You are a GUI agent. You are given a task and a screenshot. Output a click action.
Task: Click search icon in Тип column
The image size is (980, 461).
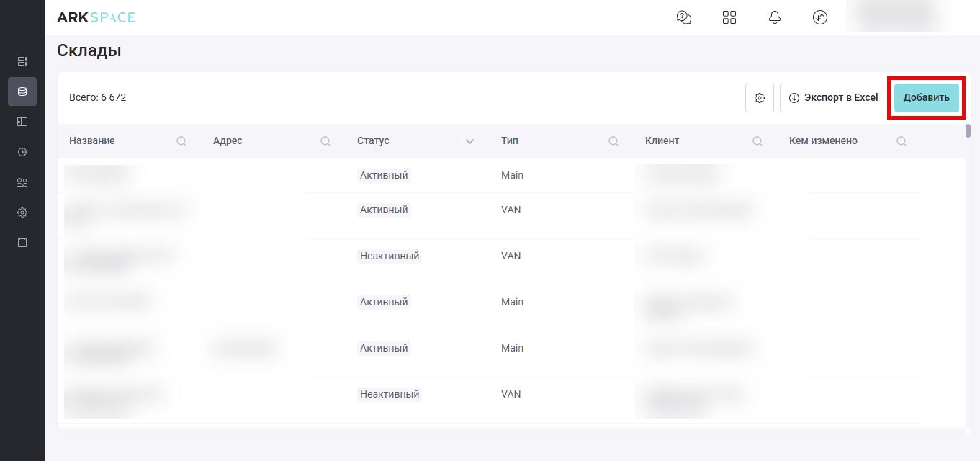[x=613, y=141]
